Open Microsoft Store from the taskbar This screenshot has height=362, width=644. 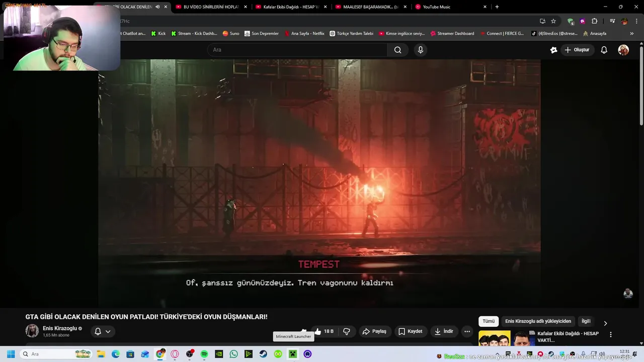coord(130,354)
